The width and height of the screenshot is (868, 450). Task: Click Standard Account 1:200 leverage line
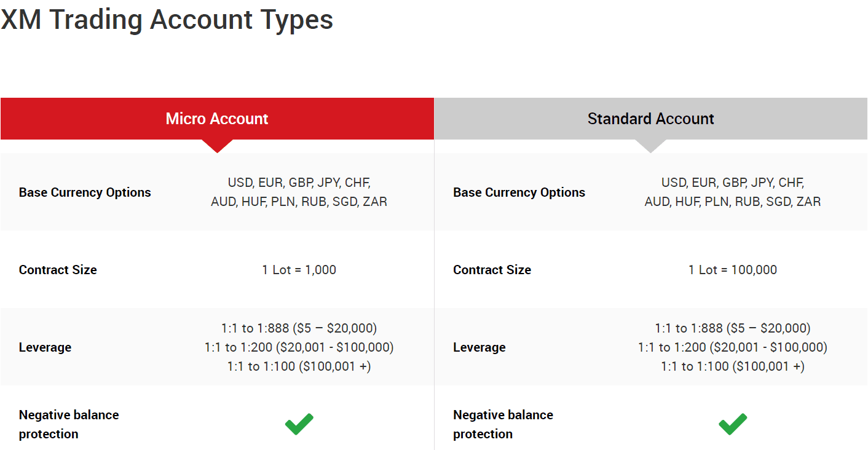pyautogui.click(x=733, y=347)
